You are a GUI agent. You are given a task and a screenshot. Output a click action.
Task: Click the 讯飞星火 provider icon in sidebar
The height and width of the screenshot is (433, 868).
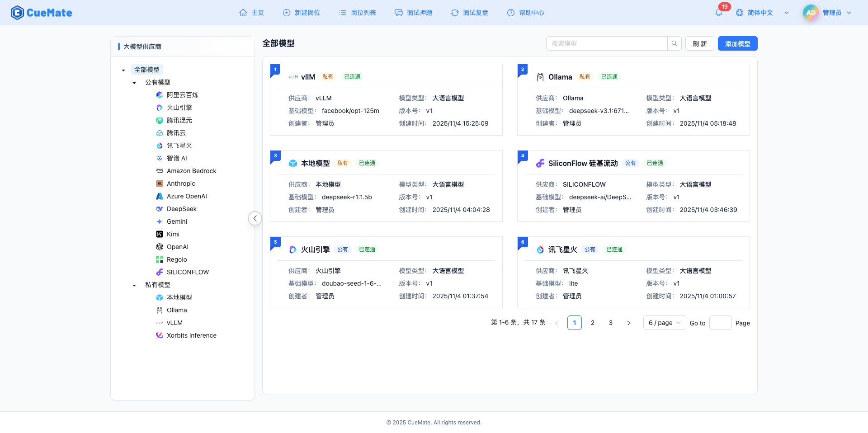tap(159, 146)
